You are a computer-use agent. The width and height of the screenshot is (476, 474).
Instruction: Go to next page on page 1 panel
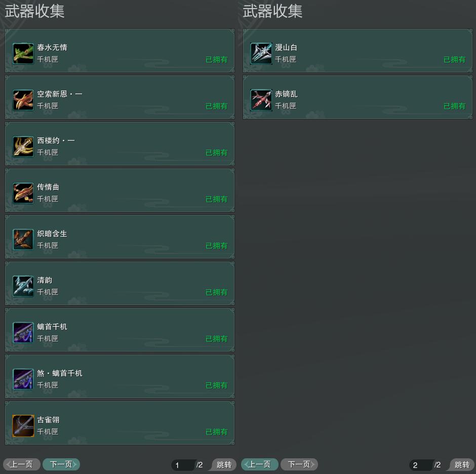(61, 464)
